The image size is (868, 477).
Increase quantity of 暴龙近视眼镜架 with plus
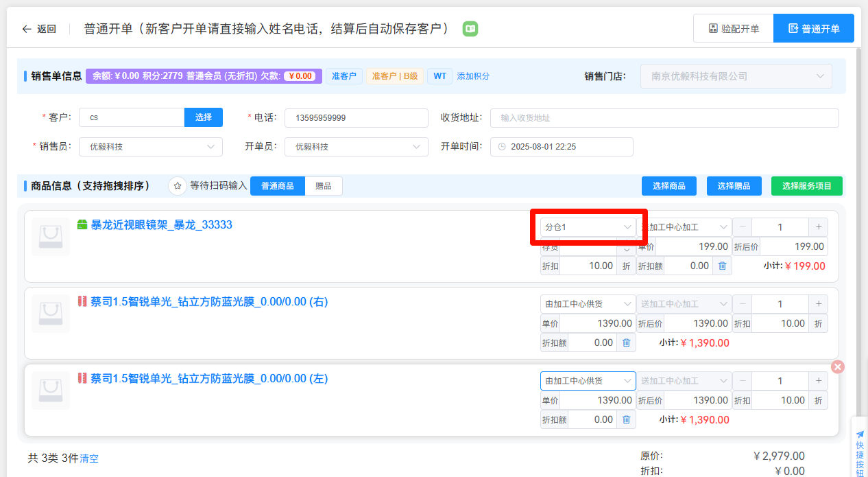tap(818, 227)
